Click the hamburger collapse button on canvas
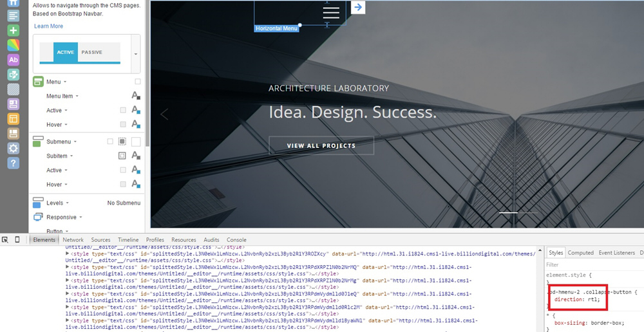 [x=331, y=13]
